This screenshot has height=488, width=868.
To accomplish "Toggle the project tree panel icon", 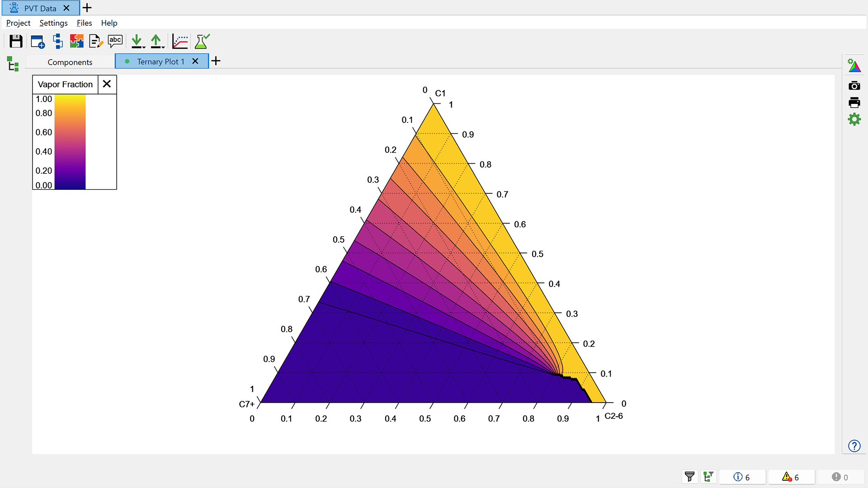I will click(13, 64).
